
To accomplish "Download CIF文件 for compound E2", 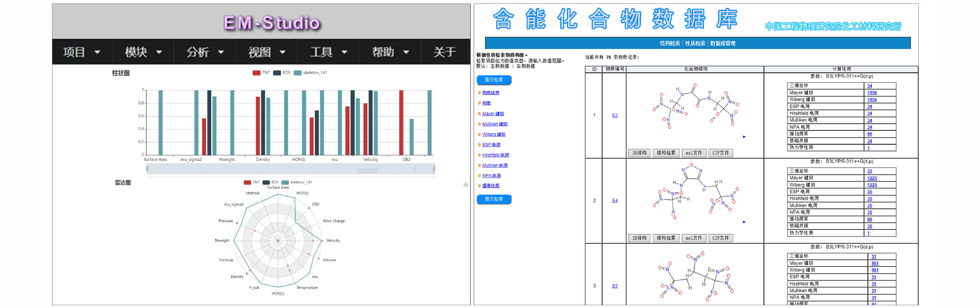I will pyautogui.click(x=721, y=153).
